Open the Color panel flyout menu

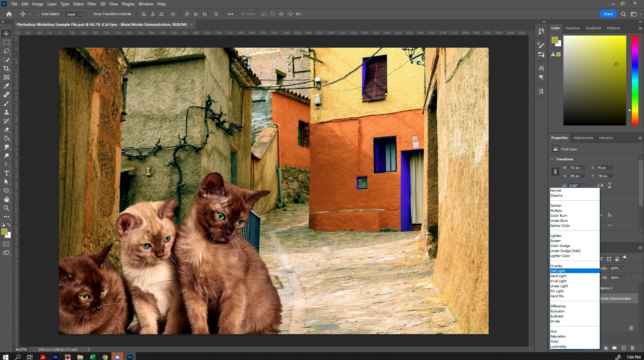[640, 28]
